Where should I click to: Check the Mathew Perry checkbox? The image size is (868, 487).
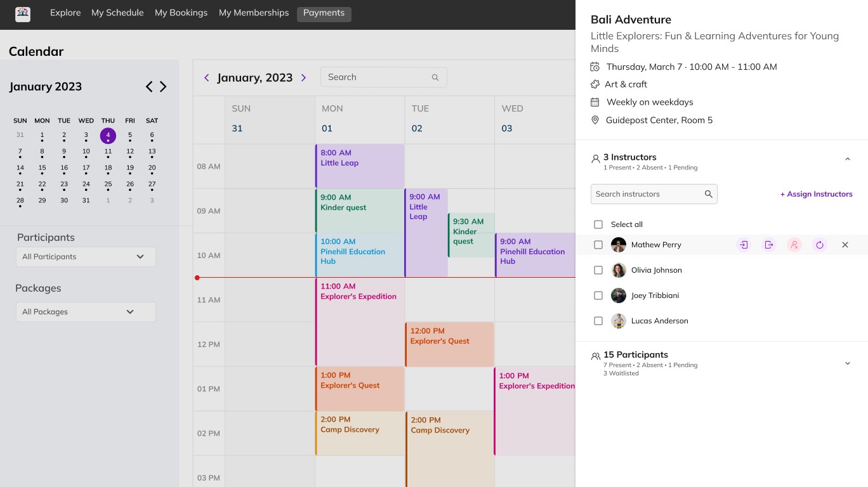point(598,245)
